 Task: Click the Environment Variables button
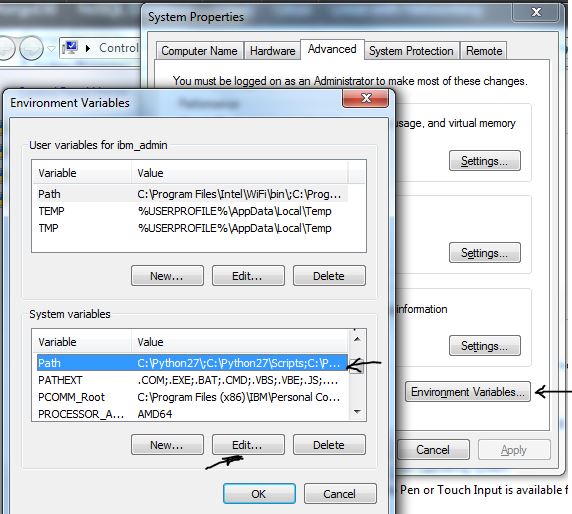coord(468,392)
